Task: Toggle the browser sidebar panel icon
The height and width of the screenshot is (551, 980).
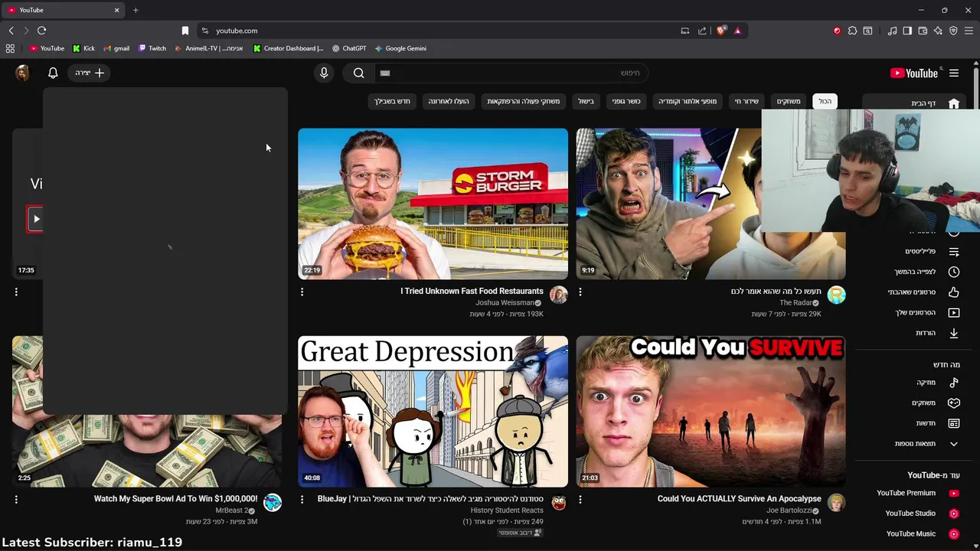Action: coord(907,31)
